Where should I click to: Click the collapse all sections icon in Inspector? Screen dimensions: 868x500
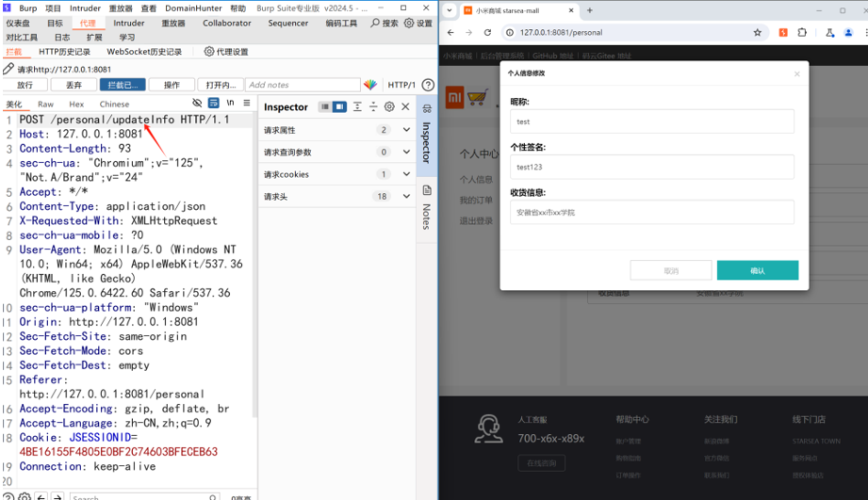[x=373, y=107]
